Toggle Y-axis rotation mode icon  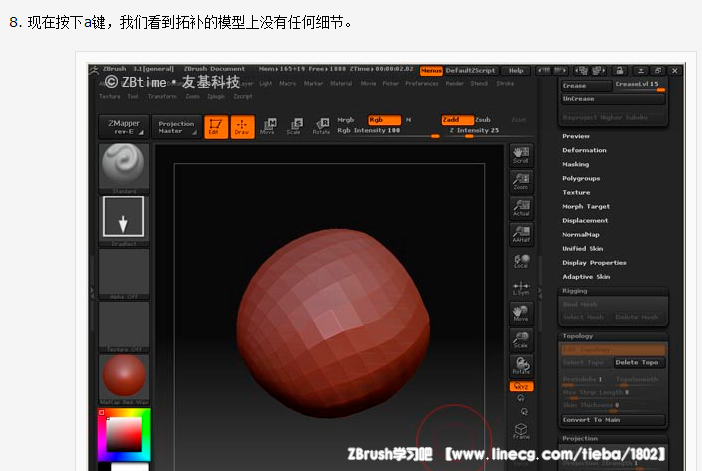521,398
